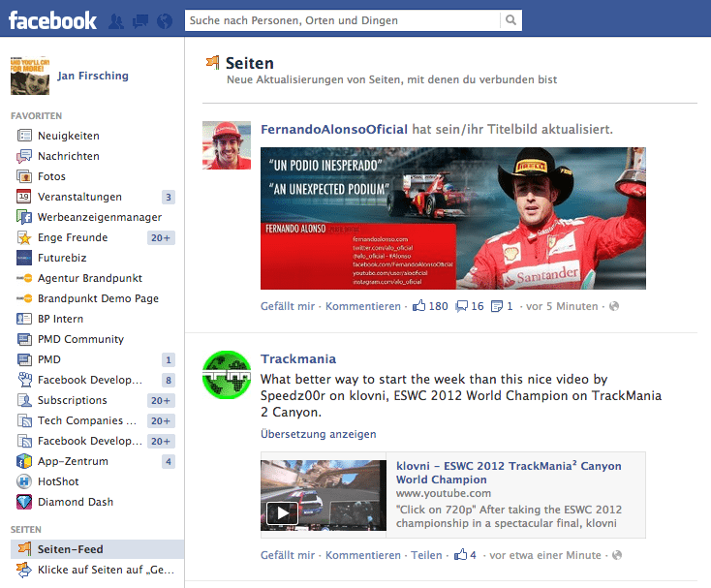Open the Enge Freunde list
Viewport: 711px width, 588px height.
point(73,237)
